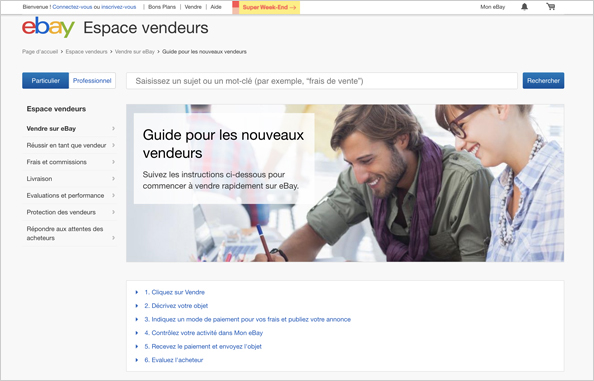Open Protection des vendeurs sidebar item
This screenshot has height=381, width=594.
pos(61,212)
